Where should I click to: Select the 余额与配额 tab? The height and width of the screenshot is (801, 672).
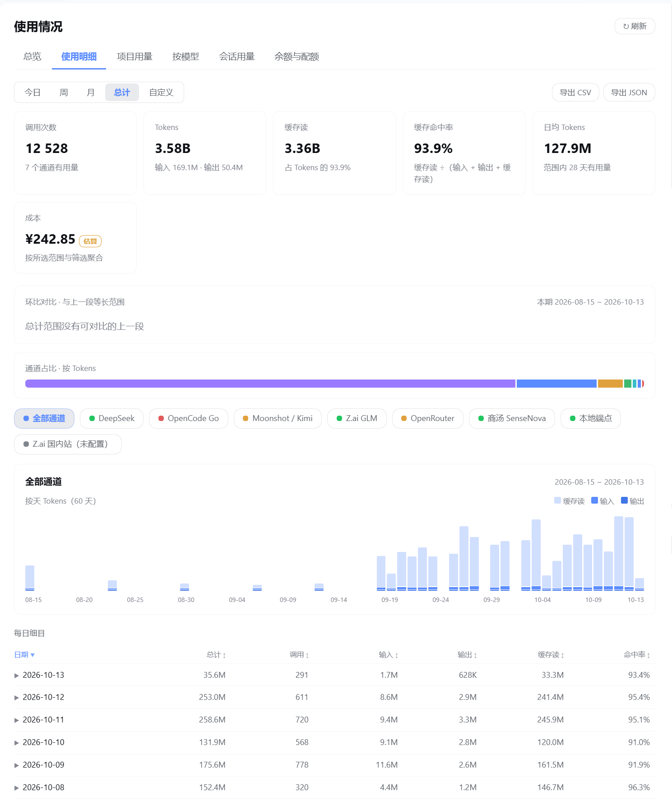297,56
